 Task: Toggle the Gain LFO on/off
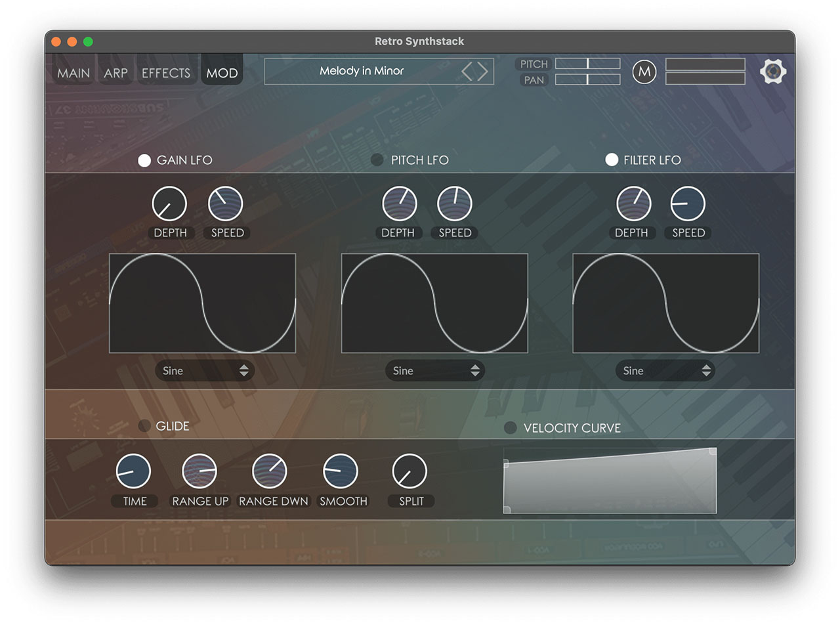click(x=144, y=160)
